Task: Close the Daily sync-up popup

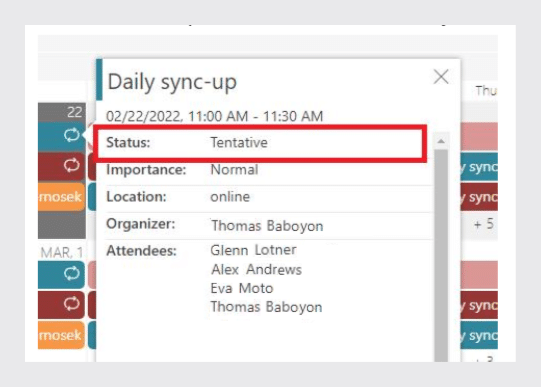Action: [441, 77]
